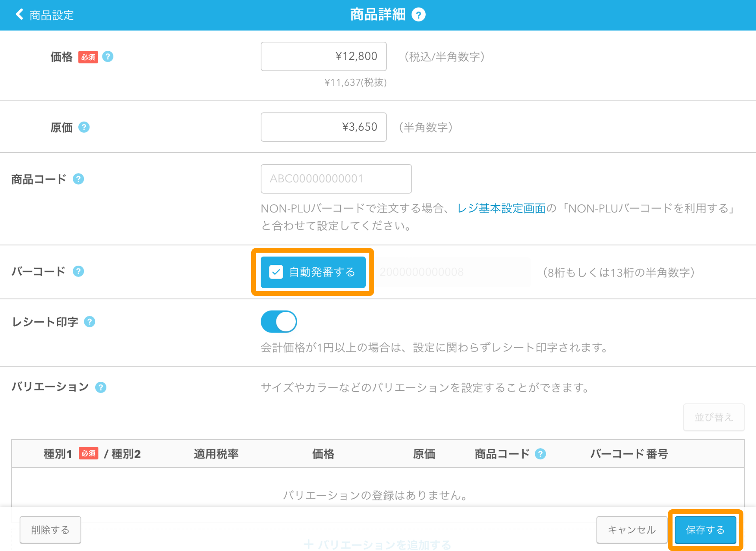
Task: Click the 8桁もしくは13桁 hint text
Action: point(619,272)
